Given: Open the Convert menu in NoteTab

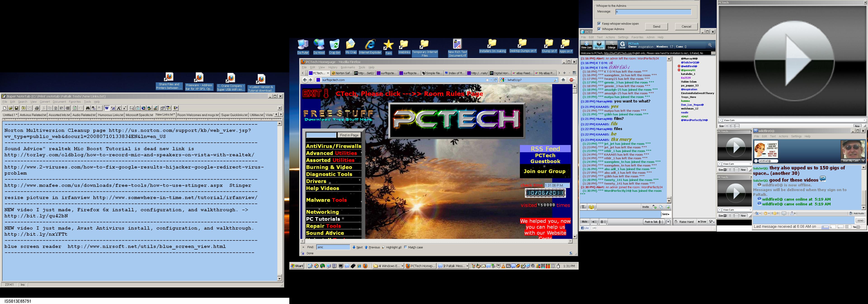Looking at the screenshot, I should point(45,102).
